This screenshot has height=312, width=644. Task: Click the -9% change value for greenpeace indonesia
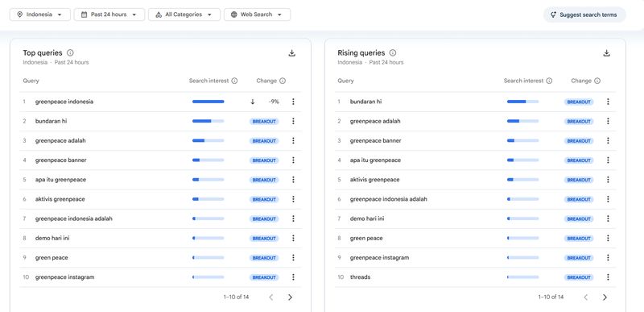(x=274, y=102)
